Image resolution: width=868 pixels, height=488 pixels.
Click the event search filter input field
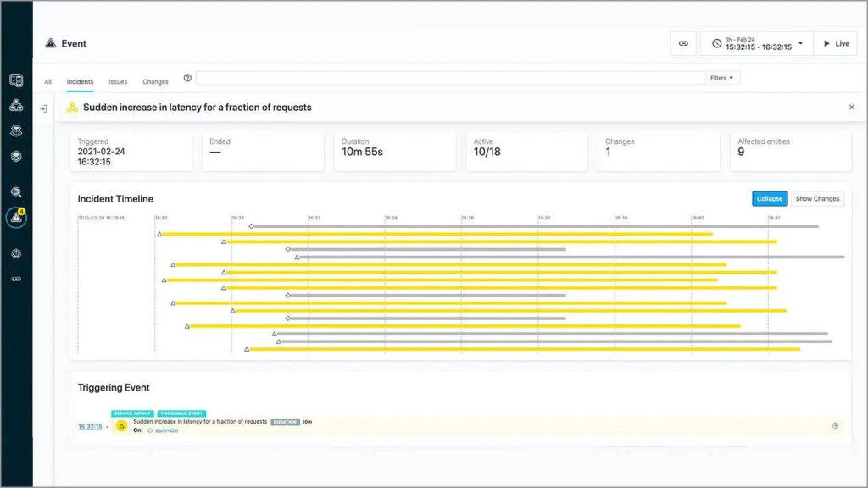449,78
